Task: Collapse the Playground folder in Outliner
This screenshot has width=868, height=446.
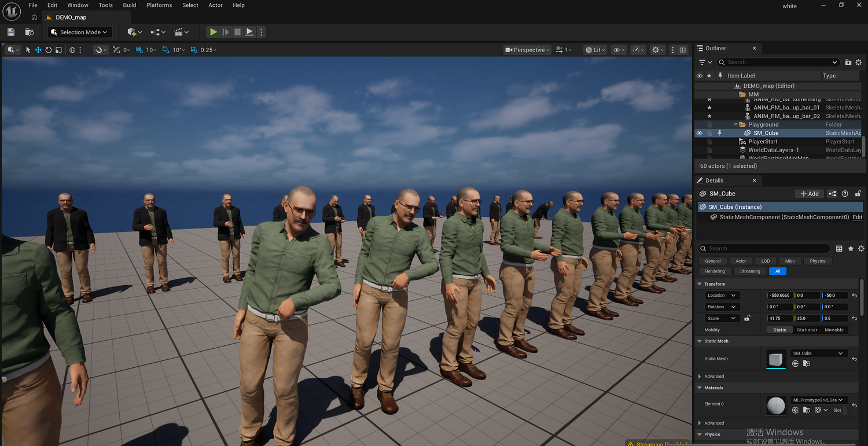Action: click(737, 124)
